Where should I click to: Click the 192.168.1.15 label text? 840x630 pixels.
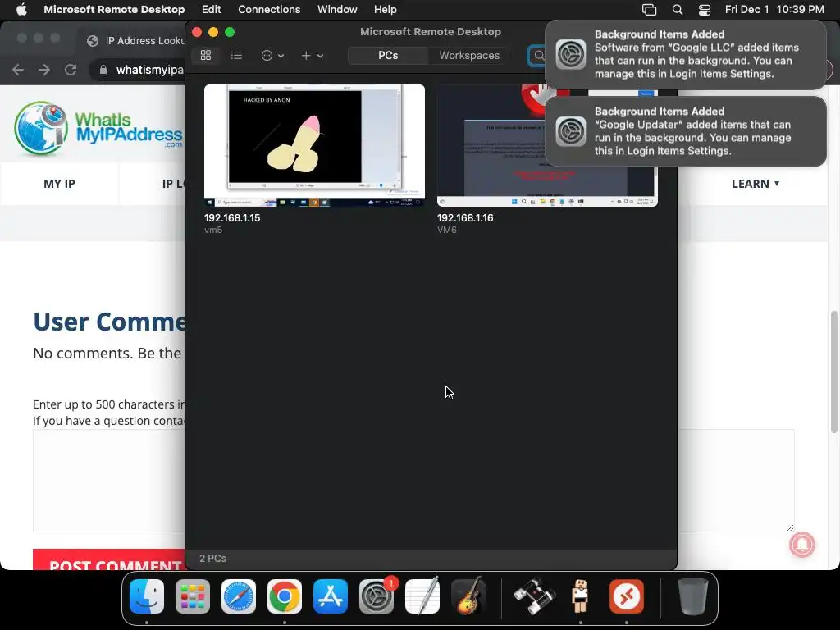point(232,218)
